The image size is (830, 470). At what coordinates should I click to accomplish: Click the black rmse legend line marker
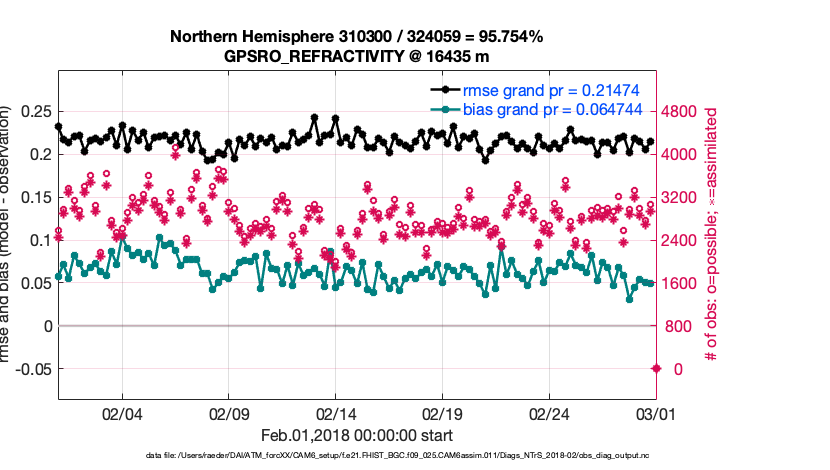443,90
